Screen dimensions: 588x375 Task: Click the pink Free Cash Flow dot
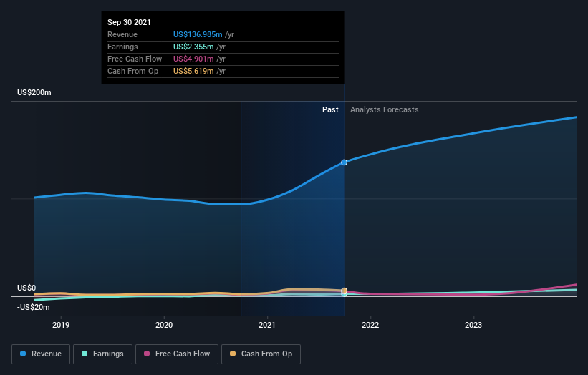[147, 354]
